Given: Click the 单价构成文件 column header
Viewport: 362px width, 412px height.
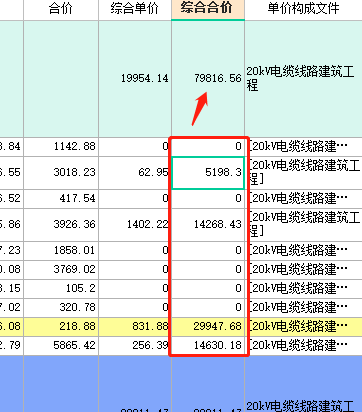Looking at the screenshot, I should coord(303,9).
